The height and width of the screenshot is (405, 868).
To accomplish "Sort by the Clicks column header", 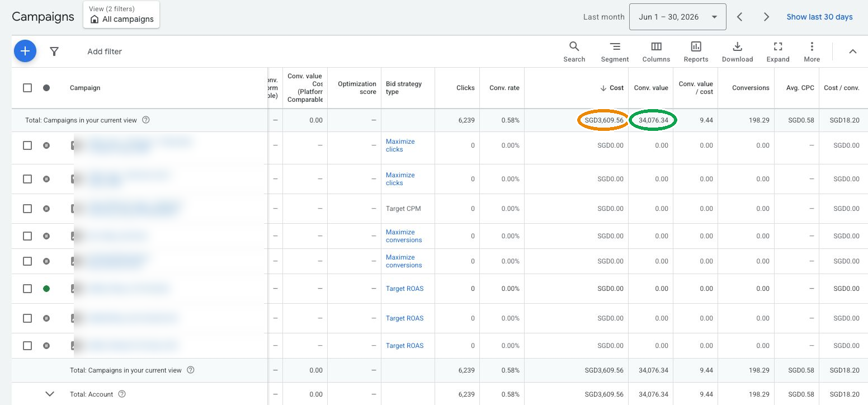I will (x=465, y=88).
